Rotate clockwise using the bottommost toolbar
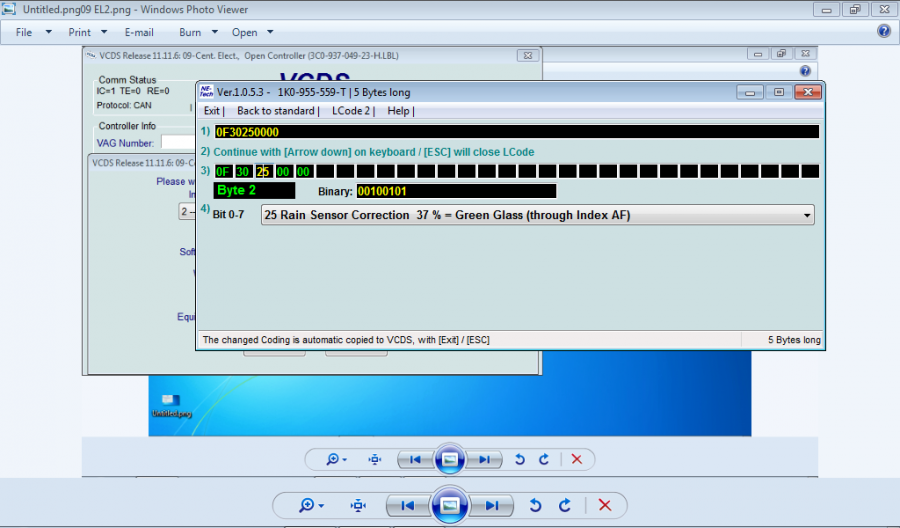 [565, 506]
